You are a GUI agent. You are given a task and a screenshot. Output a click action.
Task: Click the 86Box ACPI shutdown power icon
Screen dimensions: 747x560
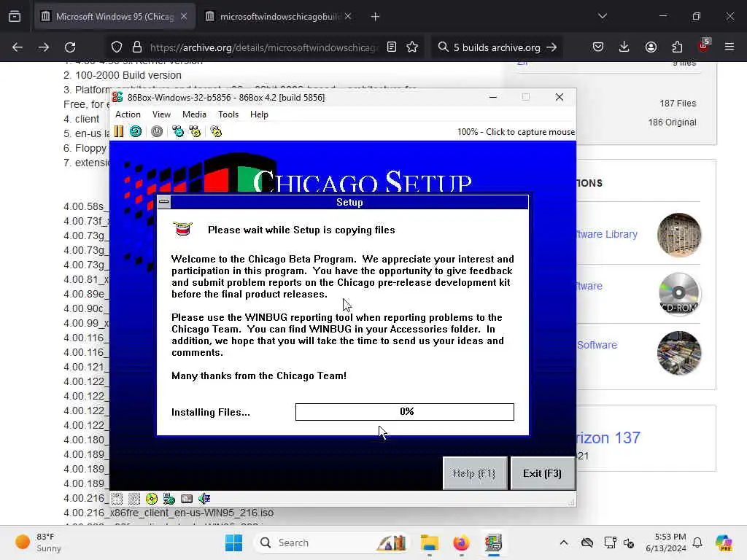coord(157,131)
